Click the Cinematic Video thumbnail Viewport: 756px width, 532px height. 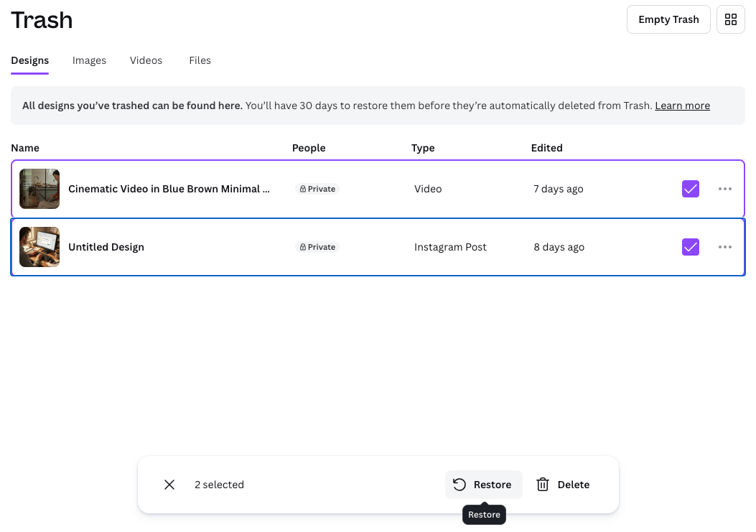click(39, 189)
